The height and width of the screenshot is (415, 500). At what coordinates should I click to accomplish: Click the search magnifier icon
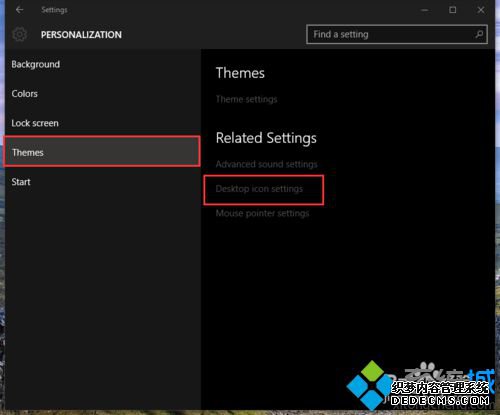point(479,34)
